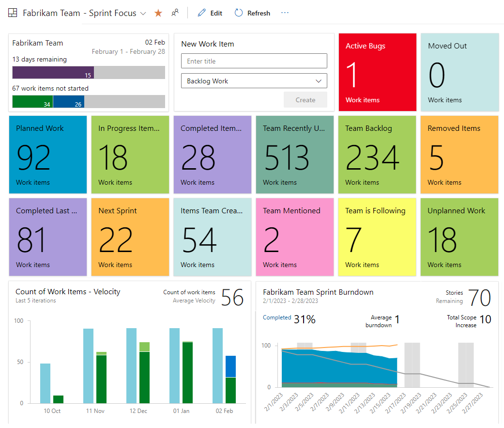
Task: Click the Average burndown value
Action: (x=397, y=319)
